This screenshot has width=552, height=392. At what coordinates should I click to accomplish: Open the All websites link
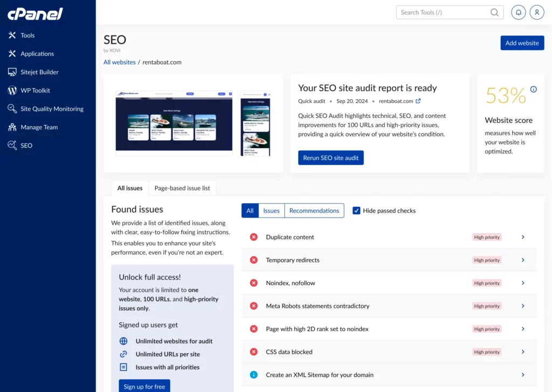point(119,62)
